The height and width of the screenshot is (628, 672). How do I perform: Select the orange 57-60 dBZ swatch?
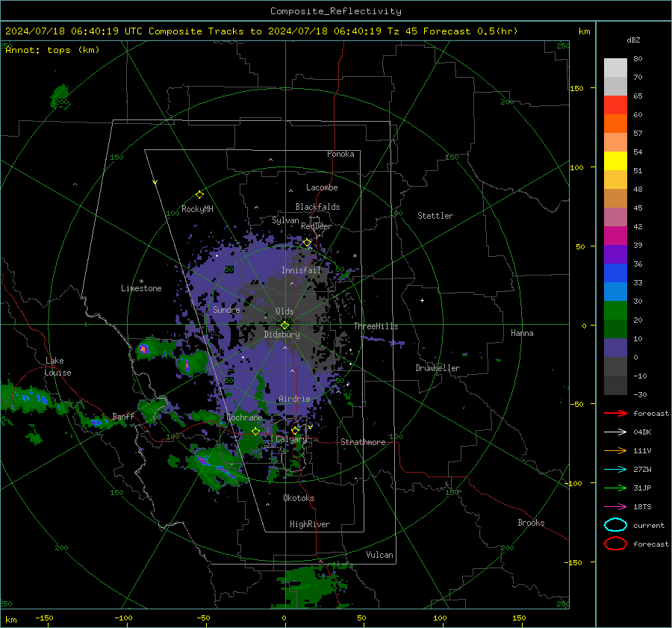[x=615, y=124]
